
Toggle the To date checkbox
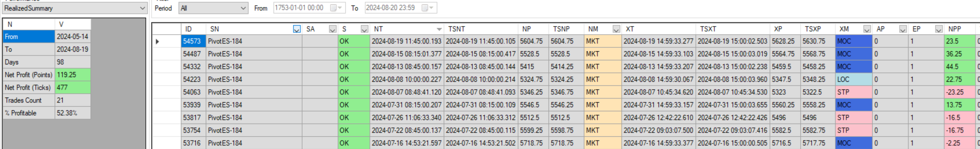coord(425,8)
